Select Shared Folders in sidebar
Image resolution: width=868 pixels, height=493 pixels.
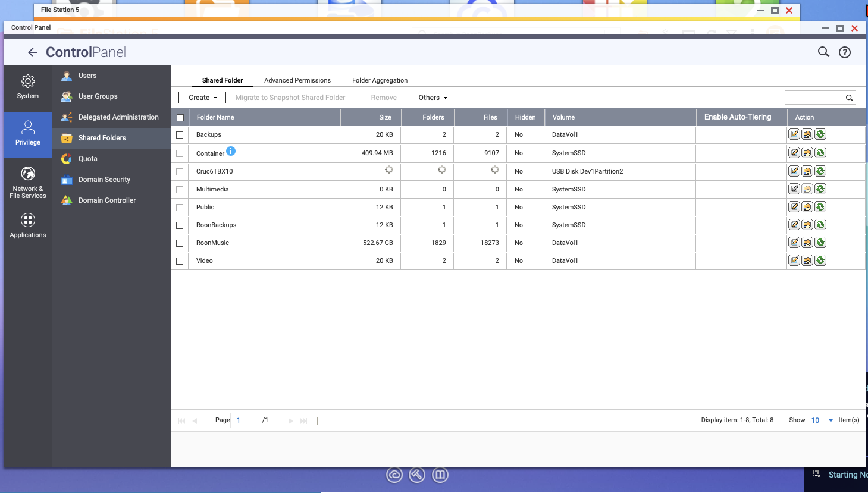(111, 138)
